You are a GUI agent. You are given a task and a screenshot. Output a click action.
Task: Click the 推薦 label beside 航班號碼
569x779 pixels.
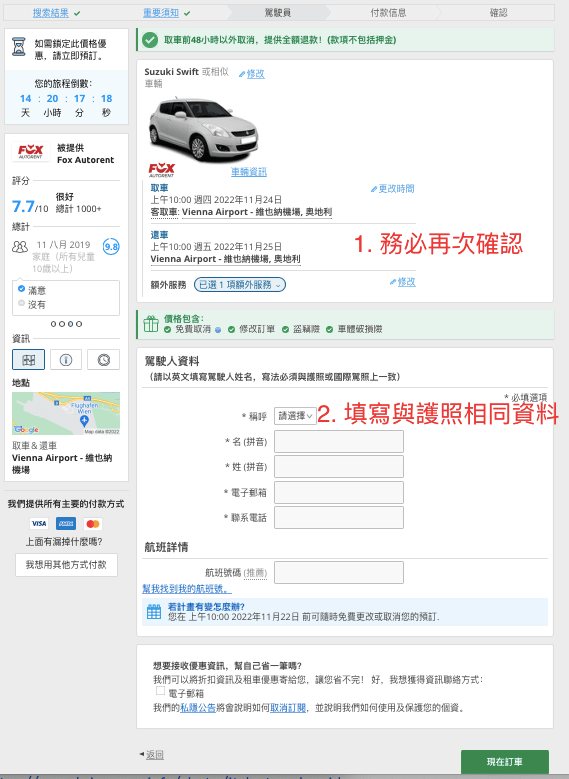[255, 573]
